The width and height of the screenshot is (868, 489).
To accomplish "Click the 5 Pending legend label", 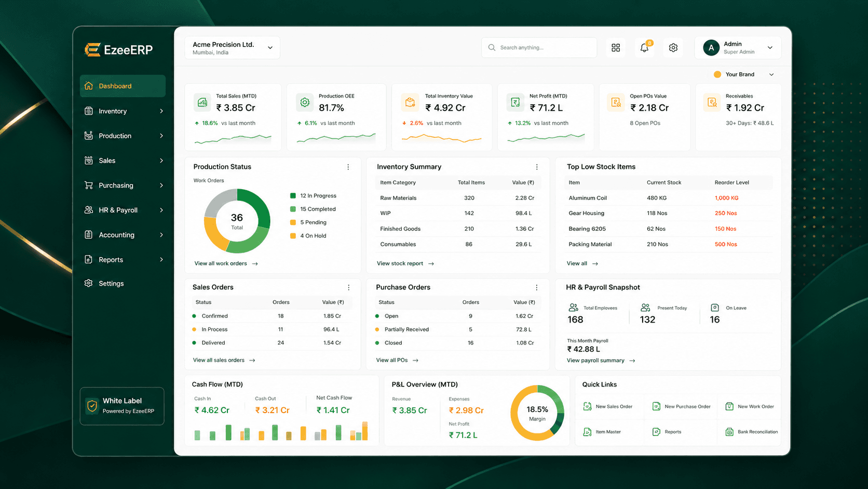I will pyautogui.click(x=313, y=222).
